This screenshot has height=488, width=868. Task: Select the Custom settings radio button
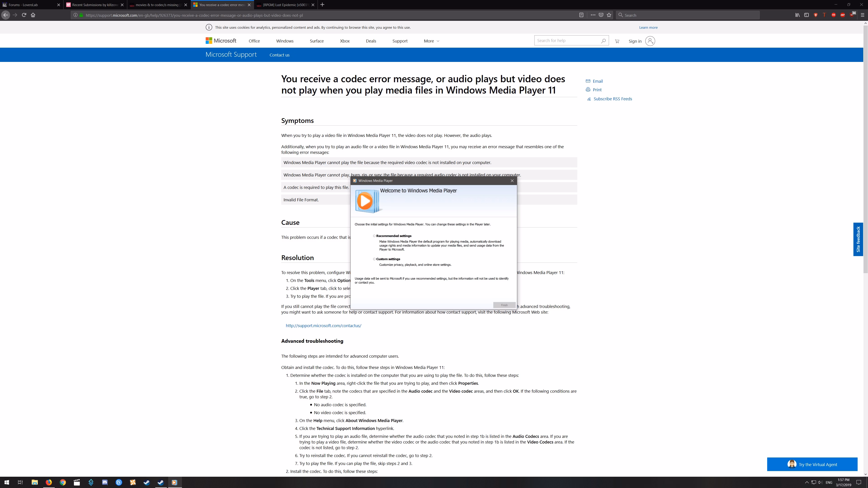click(374, 259)
